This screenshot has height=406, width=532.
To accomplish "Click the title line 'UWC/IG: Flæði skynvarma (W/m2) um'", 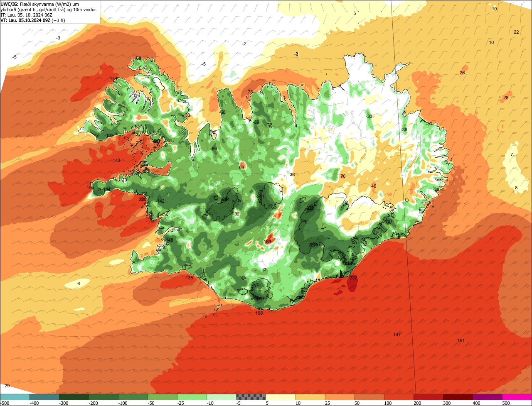I will (40, 4).
